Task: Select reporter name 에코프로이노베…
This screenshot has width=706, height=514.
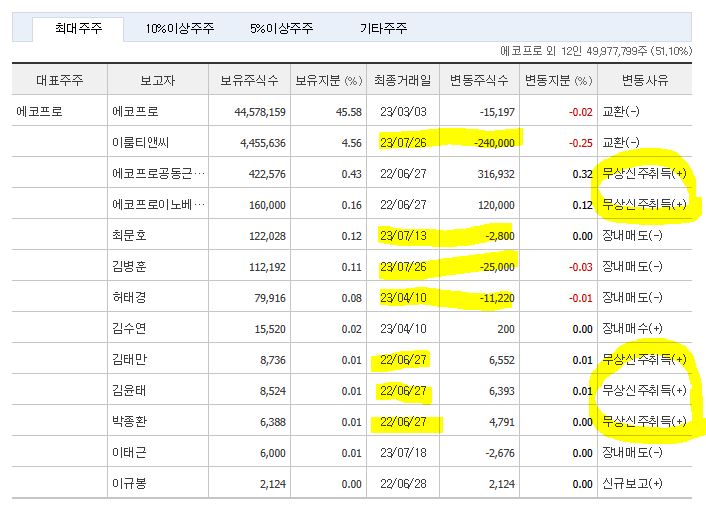Action: (x=158, y=204)
